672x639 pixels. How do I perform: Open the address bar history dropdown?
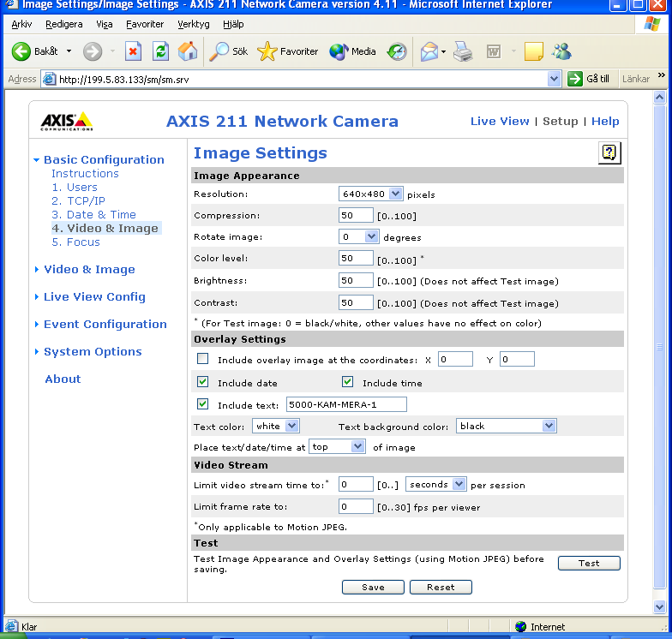(x=554, y=79)
